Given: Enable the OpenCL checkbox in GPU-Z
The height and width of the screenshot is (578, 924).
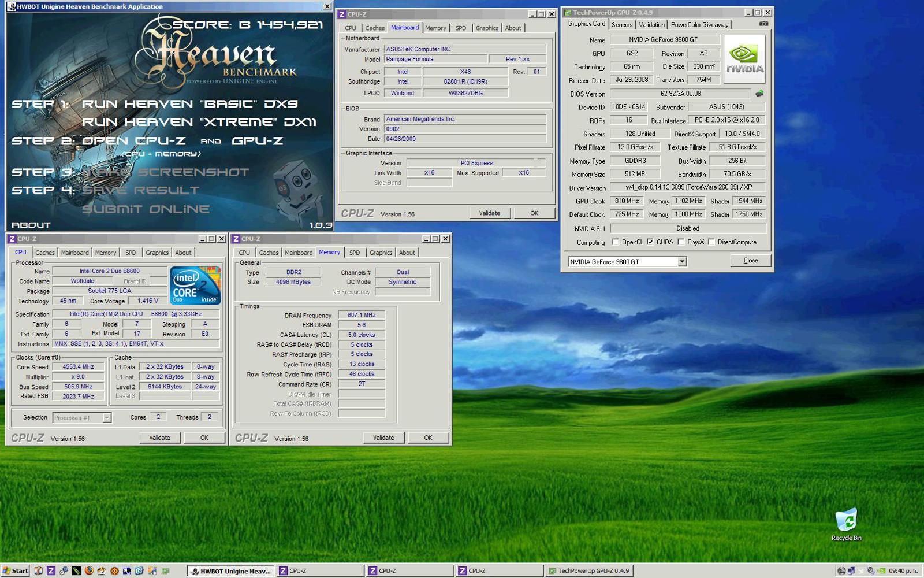Looking at the screenshot, I should point(615,242).
